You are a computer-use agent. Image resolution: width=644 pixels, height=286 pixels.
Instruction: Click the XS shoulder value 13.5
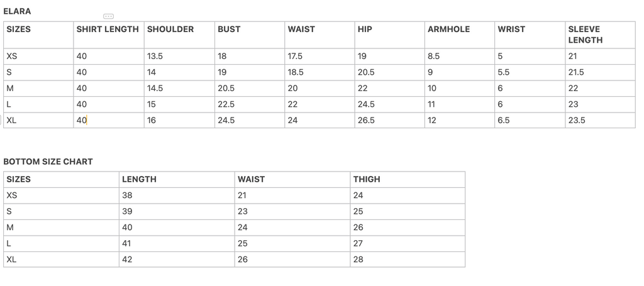(x=179, y=56)
